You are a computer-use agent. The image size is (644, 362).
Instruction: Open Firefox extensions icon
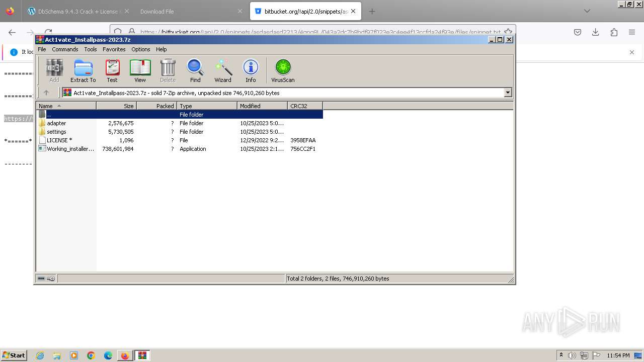pos(614,32)
